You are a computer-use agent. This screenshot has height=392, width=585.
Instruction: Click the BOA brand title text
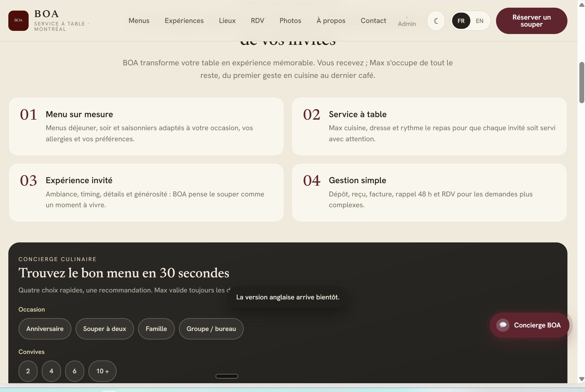(x=46, y=14)
